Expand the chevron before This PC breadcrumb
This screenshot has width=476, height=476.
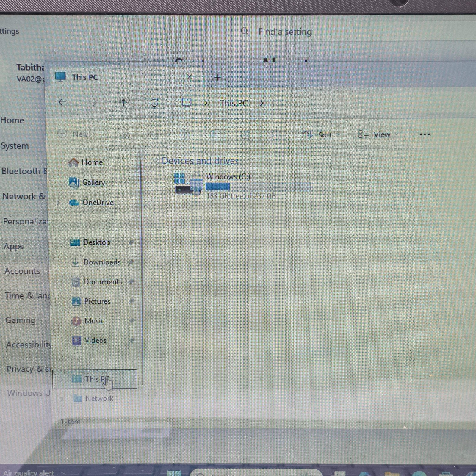pos(205,103)
